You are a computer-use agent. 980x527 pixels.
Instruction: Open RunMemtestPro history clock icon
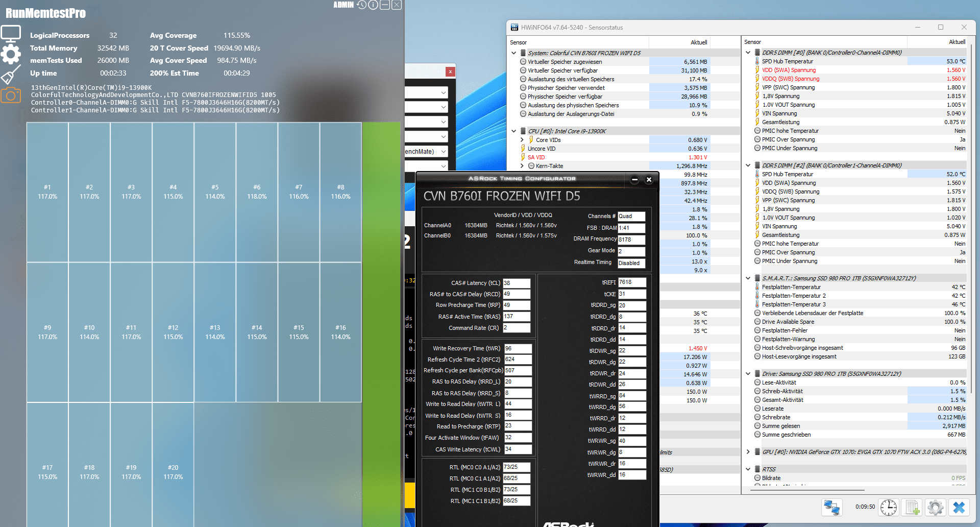pyautogui.click(x=361, y=5)
